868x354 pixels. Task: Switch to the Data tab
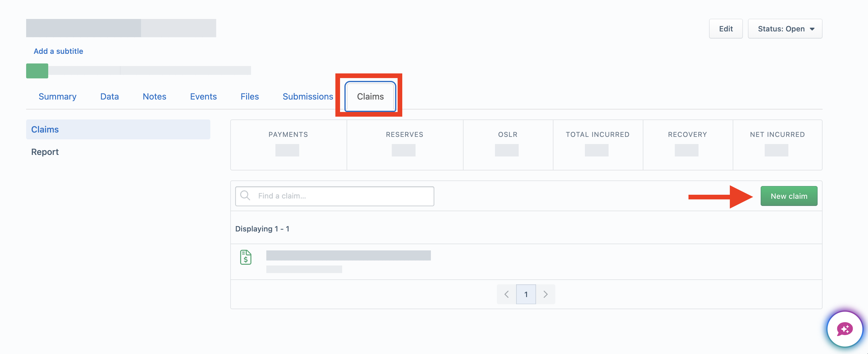pos(110,96)
